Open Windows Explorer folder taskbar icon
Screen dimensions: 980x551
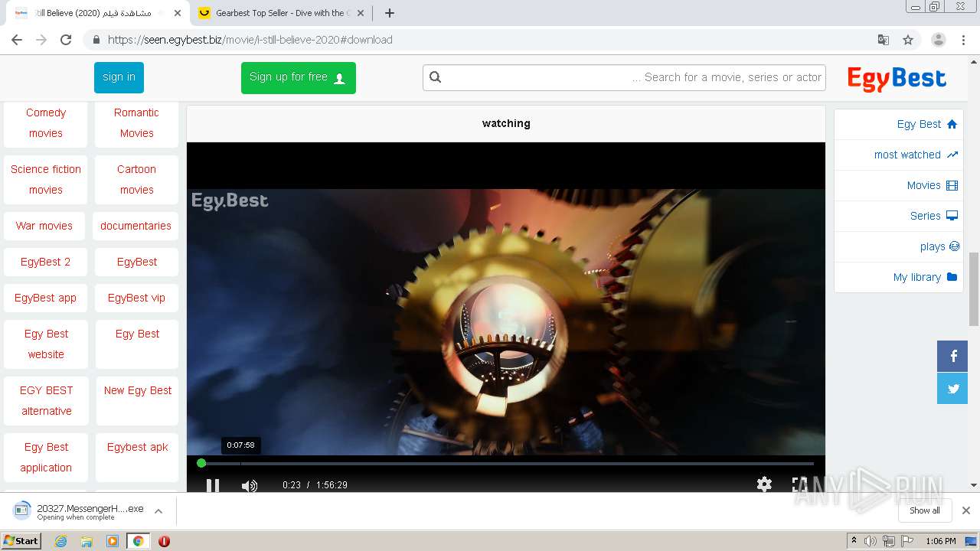(x=87, y=541)
